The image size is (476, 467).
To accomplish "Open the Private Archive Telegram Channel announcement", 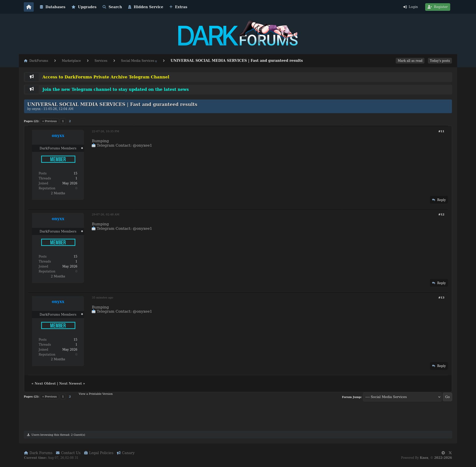I will point(106,77).
